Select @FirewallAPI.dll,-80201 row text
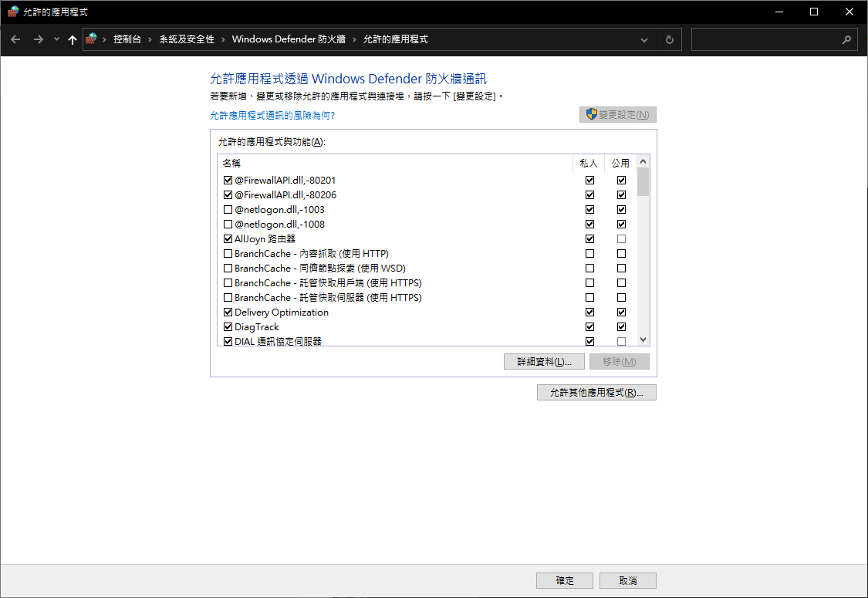 pyautogui.click(x=285, y=181)
